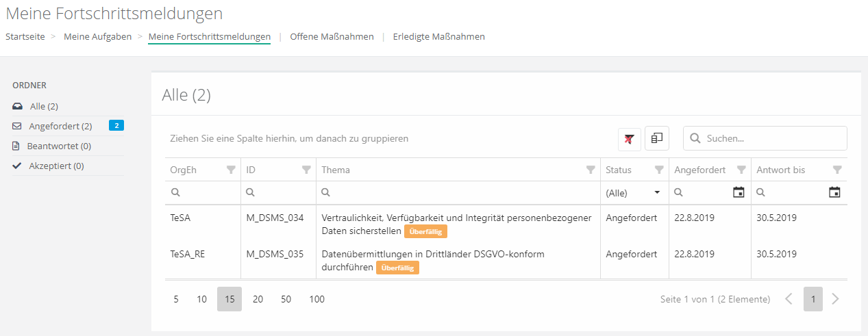Click the ID column filter funnel icon
The width and height of the screenshot is (868, 336).
(306, 170)
